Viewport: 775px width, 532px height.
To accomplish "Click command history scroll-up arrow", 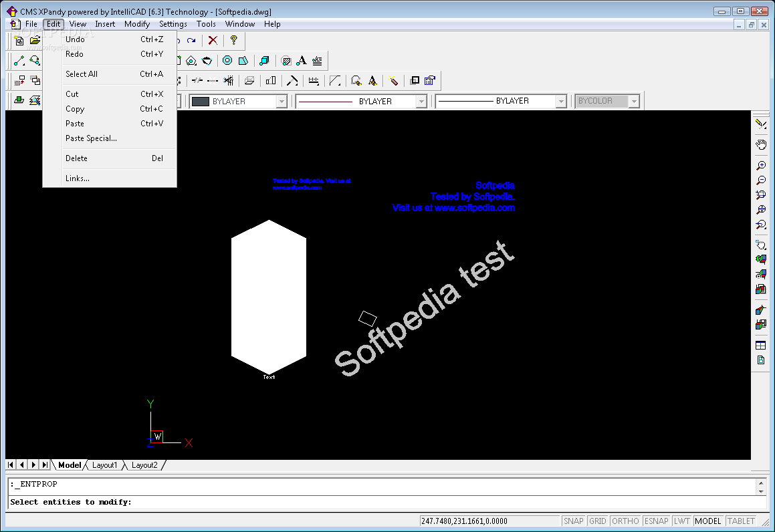I will (x=761, y=483).
